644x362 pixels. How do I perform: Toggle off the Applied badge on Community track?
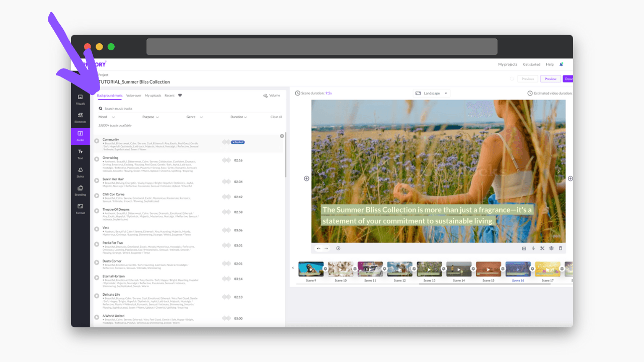point(237,142)
